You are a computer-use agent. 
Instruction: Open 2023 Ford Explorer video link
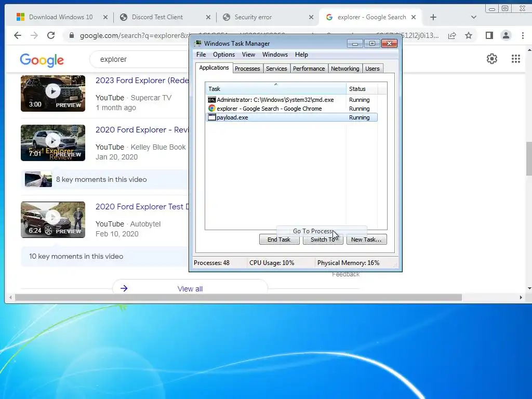[142, 81]
